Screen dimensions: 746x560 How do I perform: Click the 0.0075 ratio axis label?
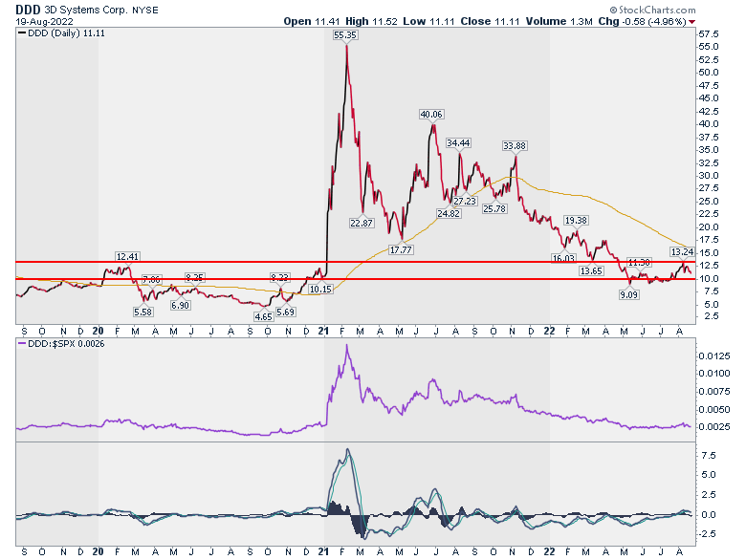coord(714,391)
